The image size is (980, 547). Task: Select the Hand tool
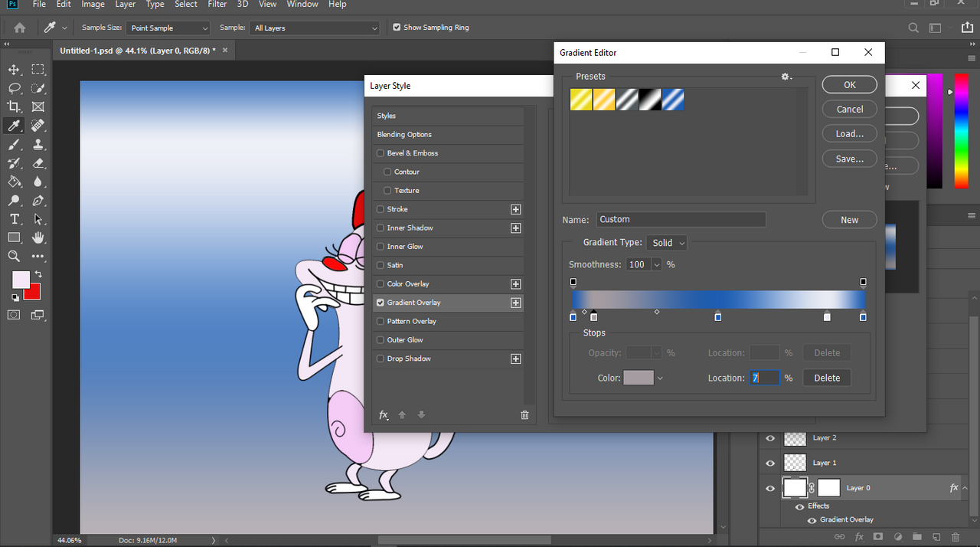click(x=38, y=237)
